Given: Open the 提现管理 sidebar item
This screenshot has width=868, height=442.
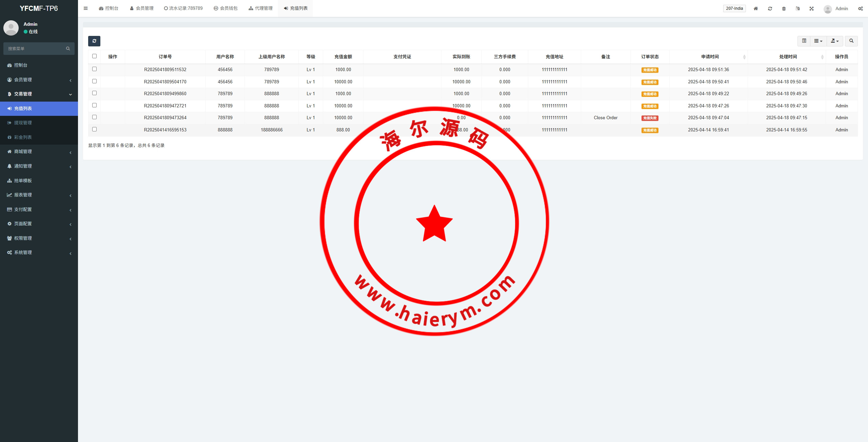Looking at the screenshot, I should click(x=23, y=123).
